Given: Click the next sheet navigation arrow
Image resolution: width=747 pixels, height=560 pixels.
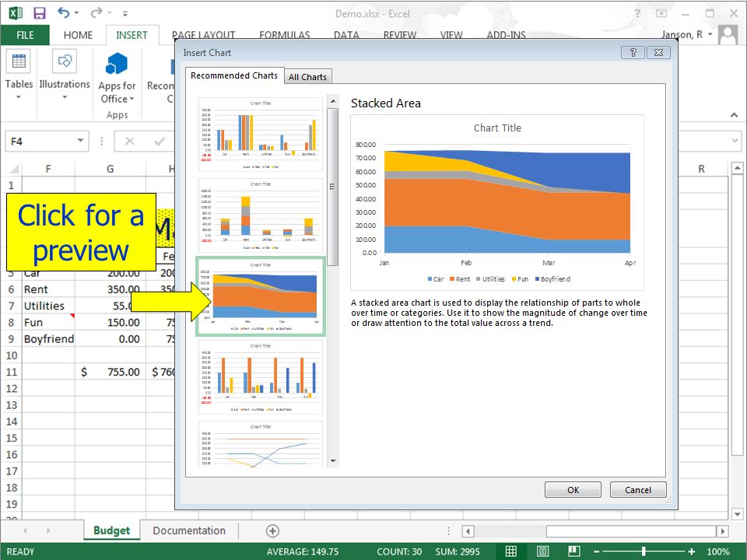Looking at the screenshot, I should tap(48, 530).
